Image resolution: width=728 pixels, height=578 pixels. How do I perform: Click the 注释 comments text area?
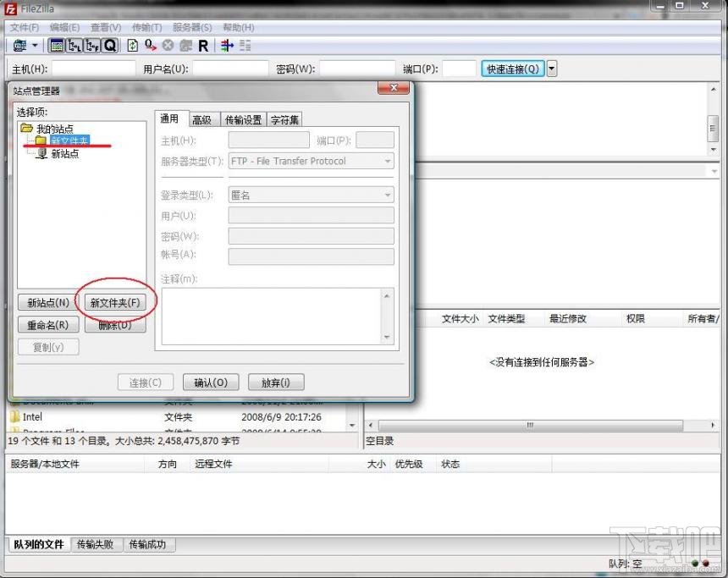click(x=272, y=317)
